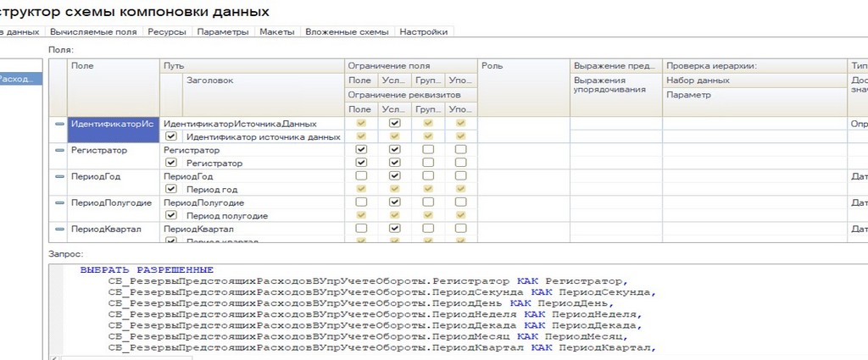Click the 'Заголовок' column header
The width and height of the screenshot is (868, 360).
[x=263, y=94]
